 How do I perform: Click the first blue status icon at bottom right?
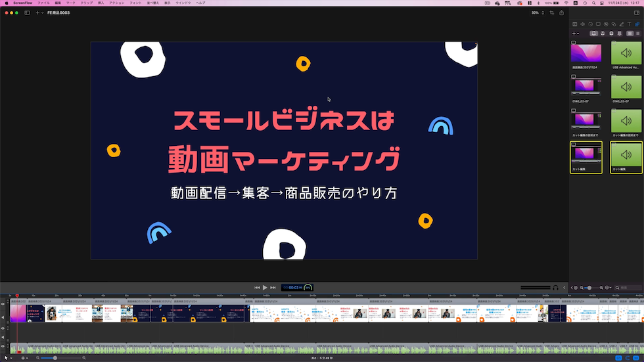618,358
